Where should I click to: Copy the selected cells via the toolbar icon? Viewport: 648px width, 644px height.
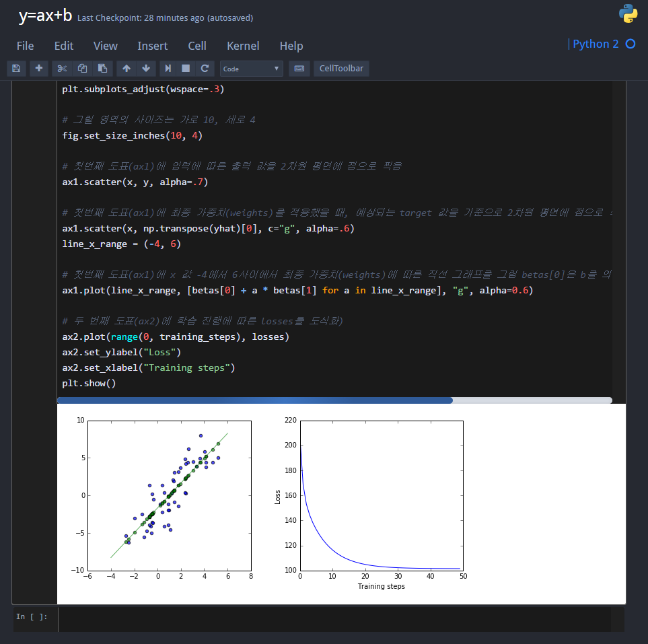coord(82,69)
